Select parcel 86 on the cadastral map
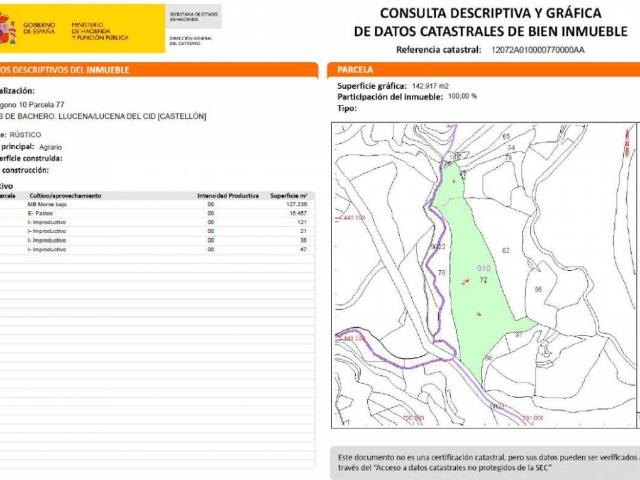Viewport: 640px width, 480px height. point(538,289)
